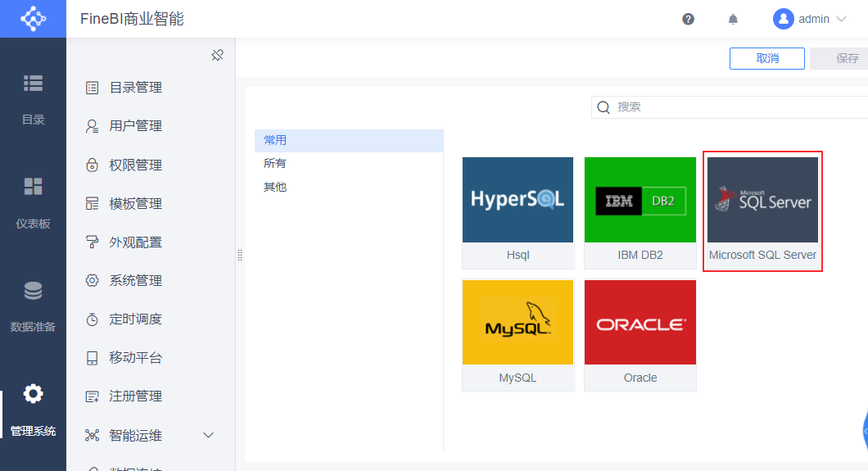Click the FineBI logo icon
The height and width of the screenshot is (471, 868).
pos(33,19)
